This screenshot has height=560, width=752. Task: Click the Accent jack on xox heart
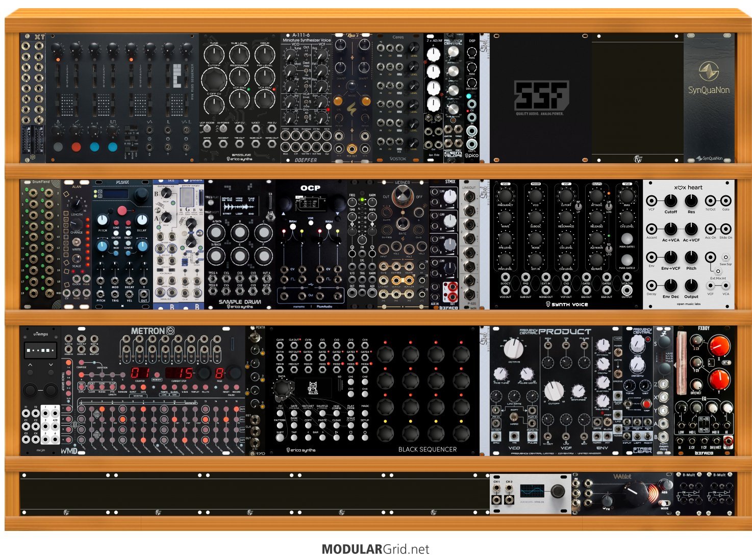tap(651, 229)
